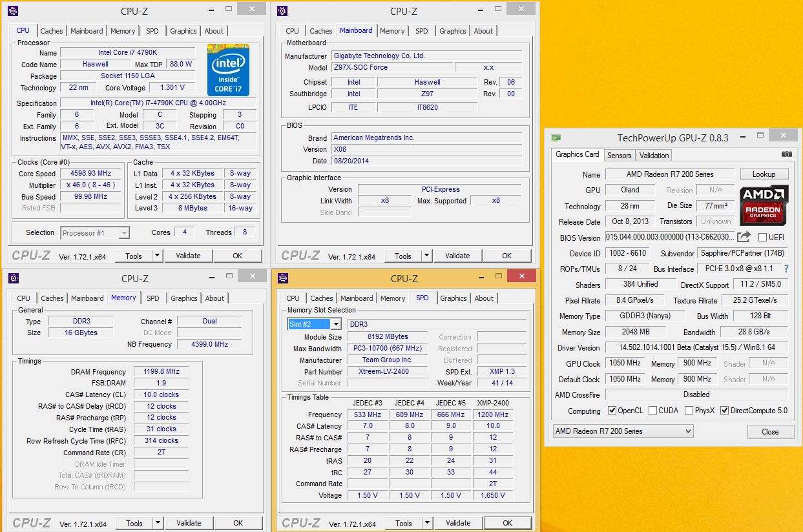Click the BIOS date 08/20/2014 field
Image resolution: width=803 pixels, height=532 pixels.
coord(426,161)
